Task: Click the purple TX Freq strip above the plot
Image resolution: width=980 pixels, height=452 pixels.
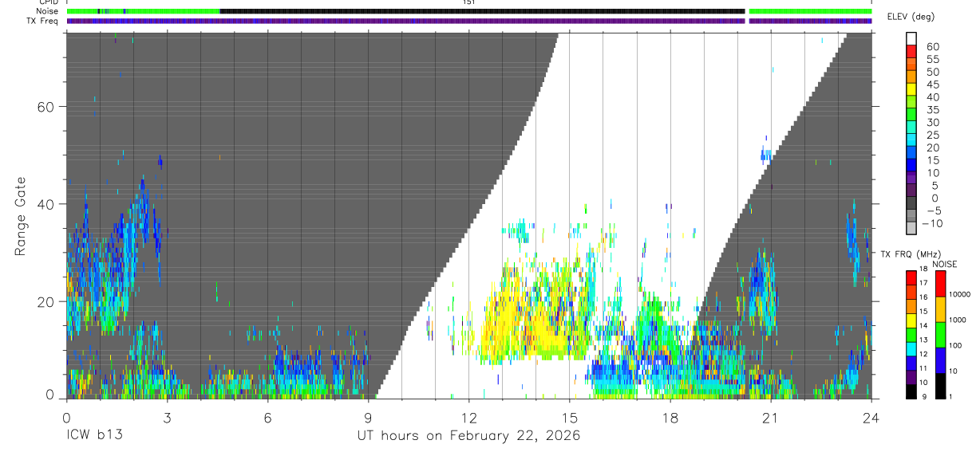Action: tap(468, 21)
